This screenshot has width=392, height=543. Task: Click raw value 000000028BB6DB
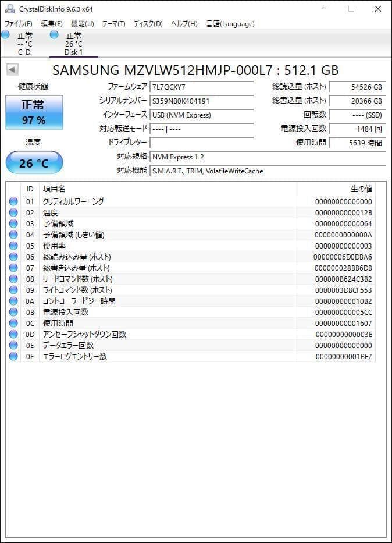point(343,268)
